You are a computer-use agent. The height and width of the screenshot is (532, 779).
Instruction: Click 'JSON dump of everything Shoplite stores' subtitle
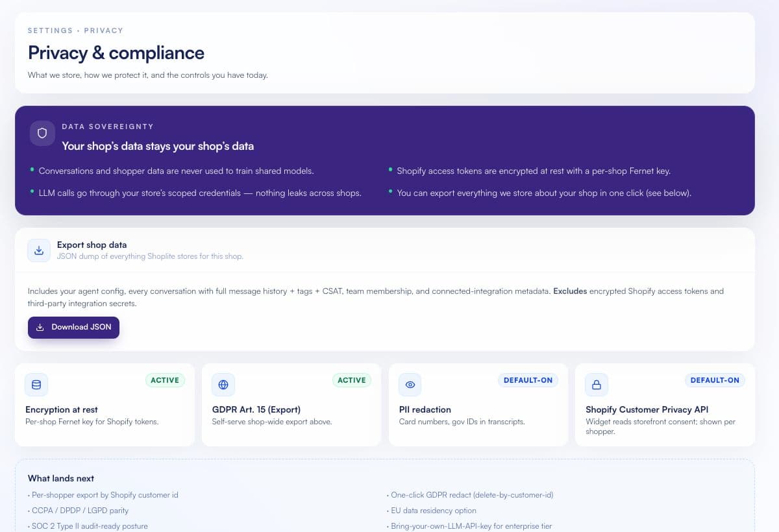[x=150, y=256]
